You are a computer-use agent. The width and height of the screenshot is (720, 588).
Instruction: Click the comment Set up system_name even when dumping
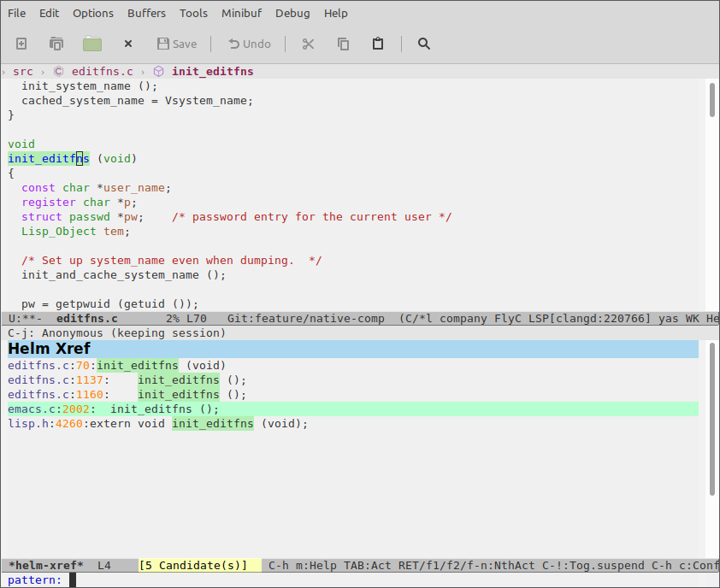tap(171, 261)
